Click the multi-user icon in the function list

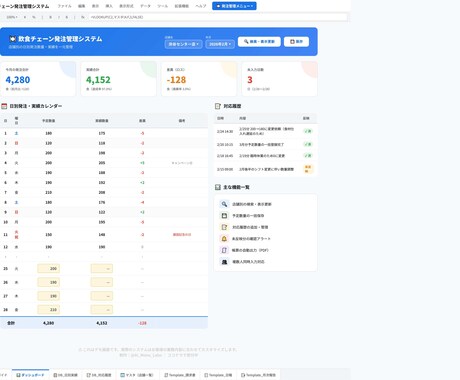224,262
